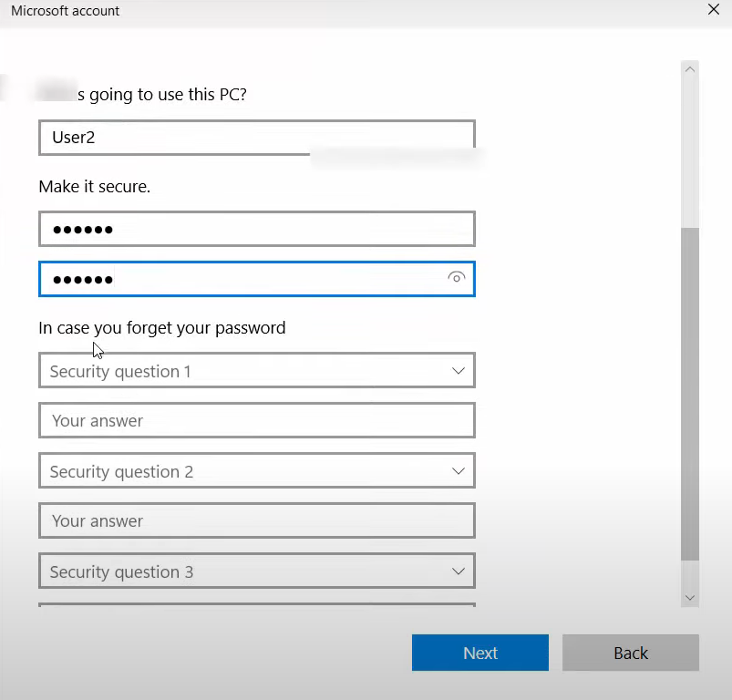Click the first password field
This screenshot has height=700, width=732.
point(256,229)
